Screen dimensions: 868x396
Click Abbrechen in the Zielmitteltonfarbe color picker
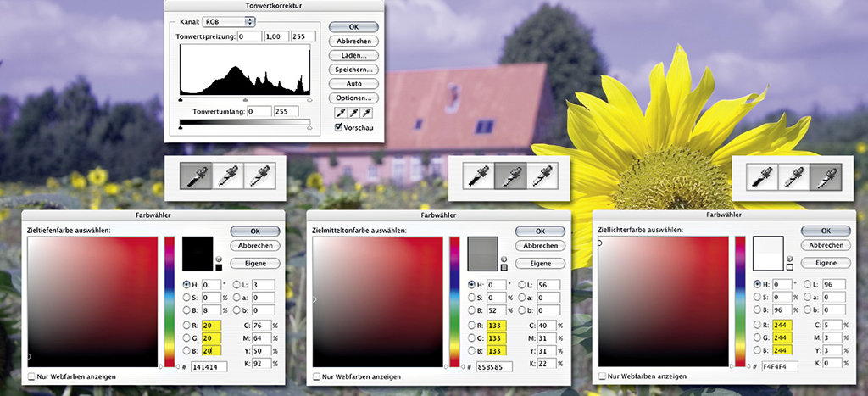click(x=540, y=246)
